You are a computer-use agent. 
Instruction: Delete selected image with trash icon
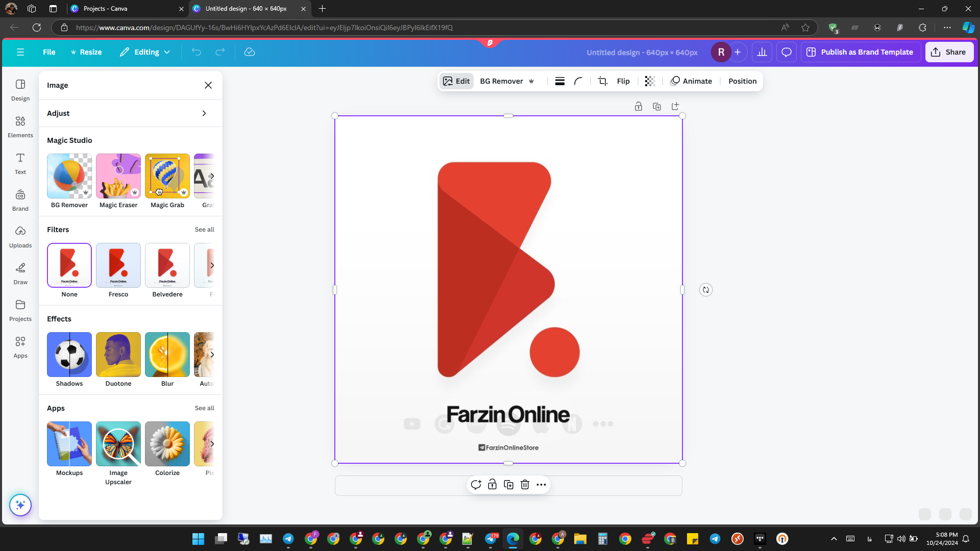tap(525, 485)
